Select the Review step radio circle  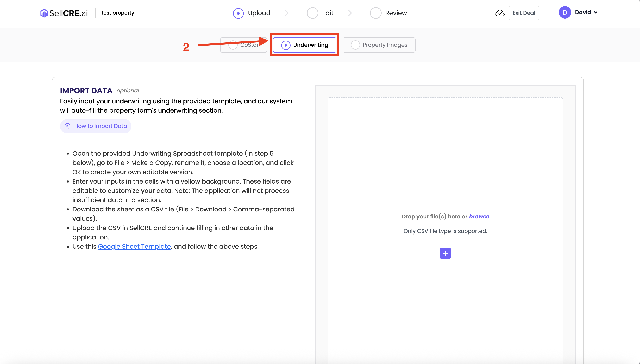click(375, 13)
